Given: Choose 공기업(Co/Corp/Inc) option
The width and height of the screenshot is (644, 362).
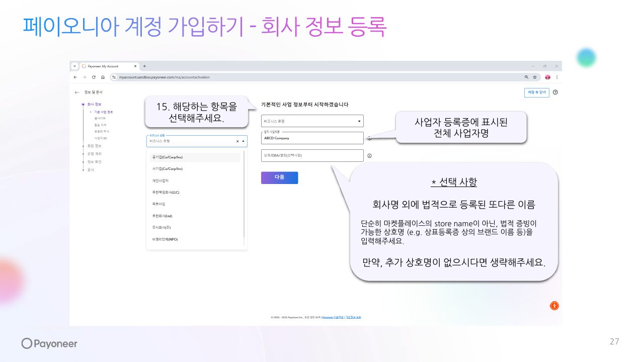Looking at the screenshot, I should point(195,157).
